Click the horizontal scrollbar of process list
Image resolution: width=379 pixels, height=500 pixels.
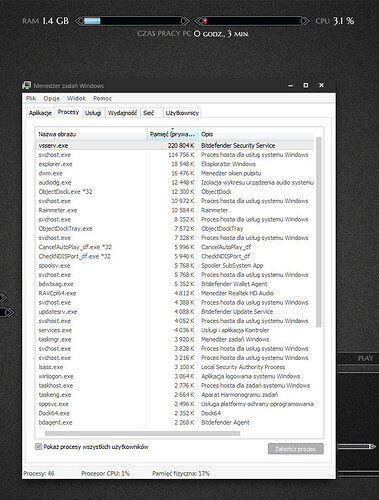(142, 433)
